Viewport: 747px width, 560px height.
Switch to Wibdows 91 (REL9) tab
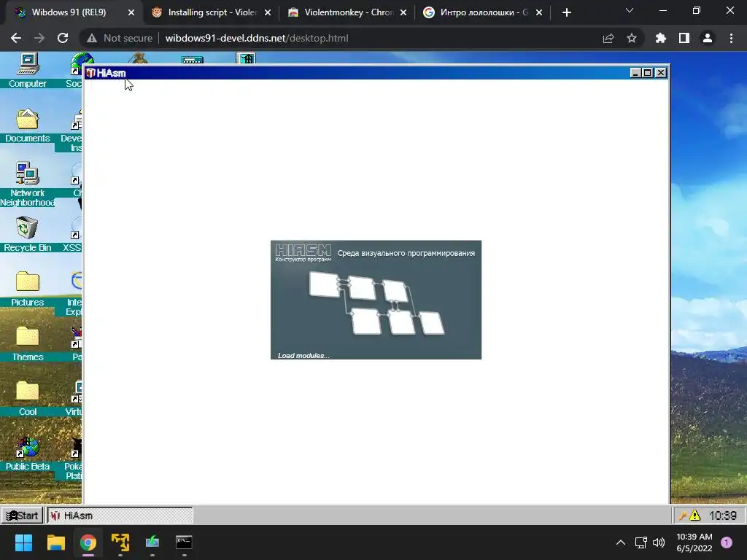point(69,12)
